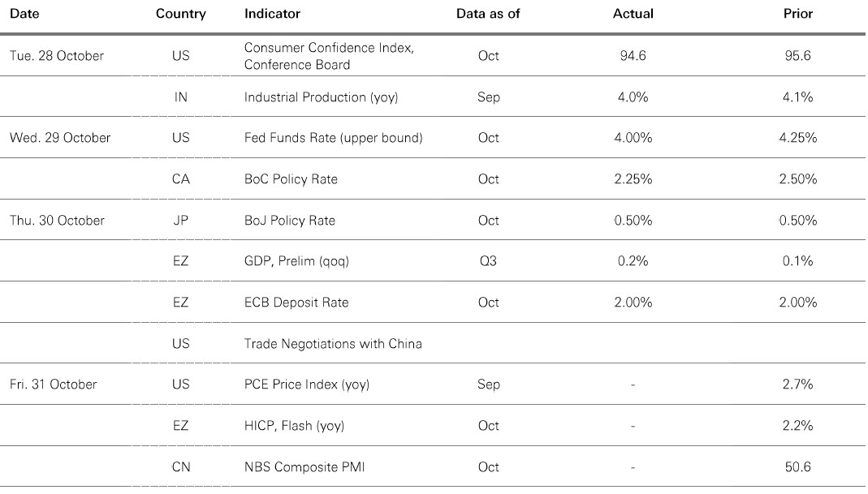Click the Industrial Production (yoy) row

pyautogui.click(x=317, y=97)
